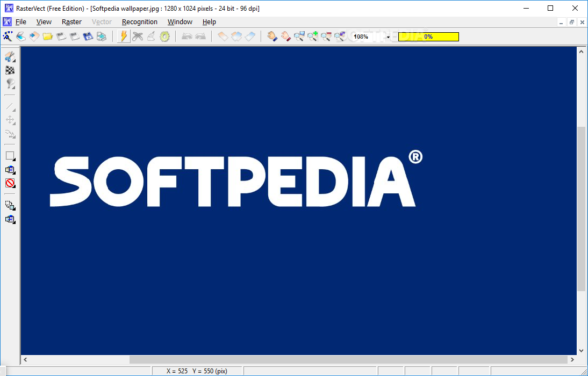This screenshot has height=376, width=588.
Task: Click the import arrow icon in toolbar
Action: [x=34, y=37]
